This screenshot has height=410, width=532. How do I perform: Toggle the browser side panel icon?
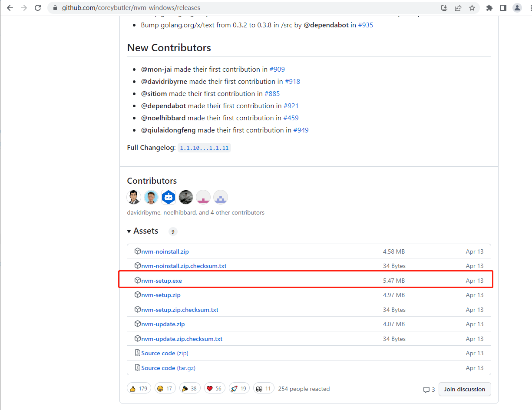tap(503, 8)
